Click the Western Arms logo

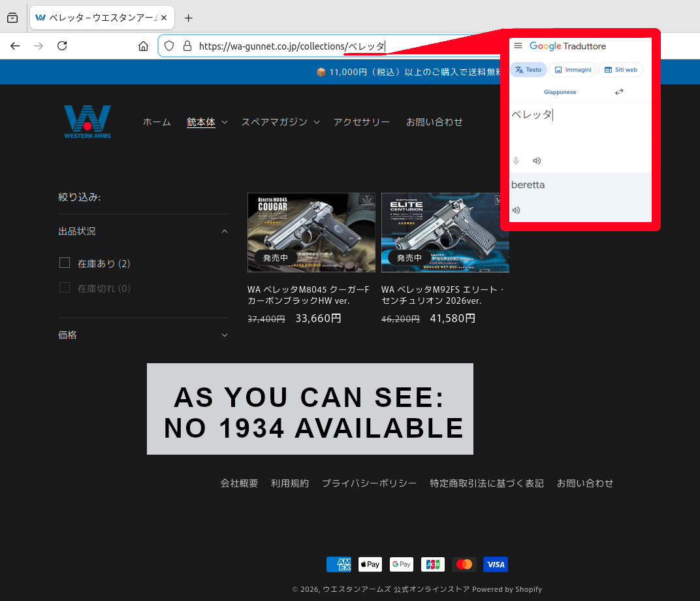point(87,122)
